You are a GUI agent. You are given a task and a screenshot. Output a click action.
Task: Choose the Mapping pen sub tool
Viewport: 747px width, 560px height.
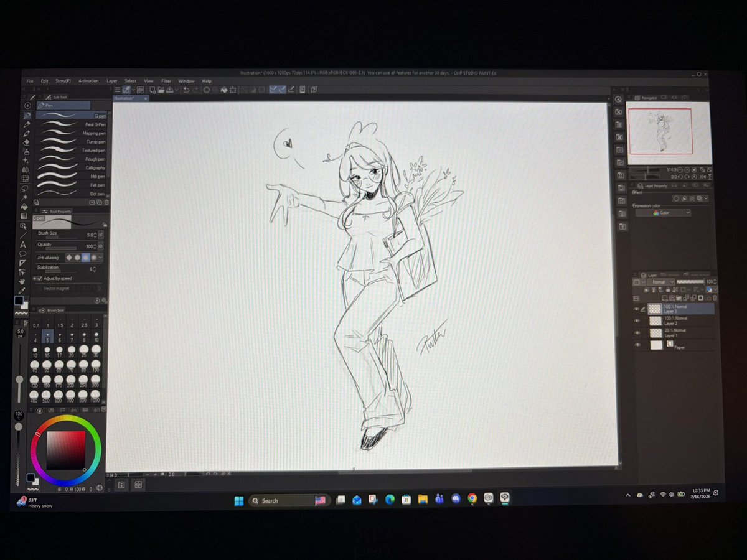[x=72, y=133]
